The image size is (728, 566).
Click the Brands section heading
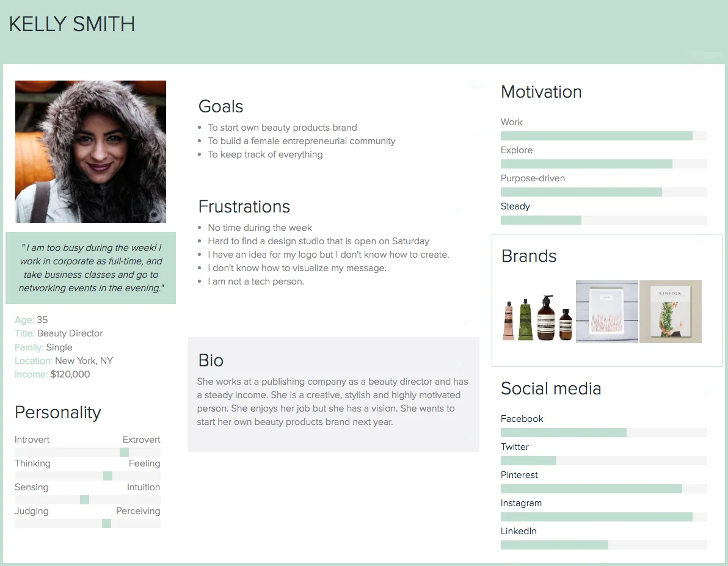coord(529,256)
